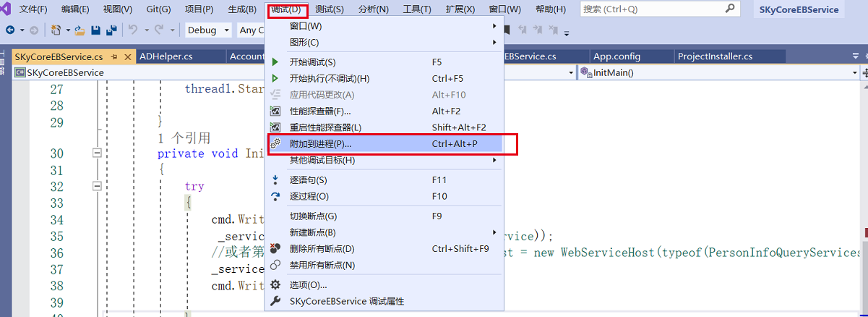Select 附加到进程(P)... menu entry

(385, 144)
